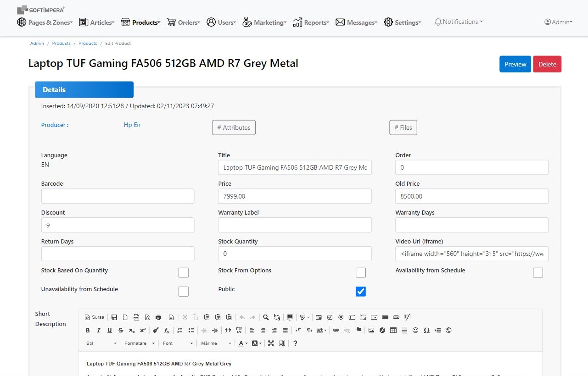Insert a smiley emoticon
Viewport: 588px width, 376px height.
pos(415,330)
